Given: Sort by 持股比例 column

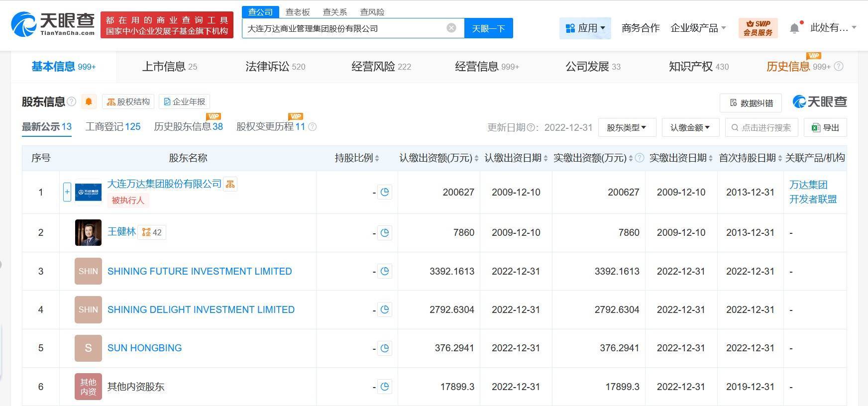Looking at the screenshot, I should pyautogui.click(x=377, y=158).
